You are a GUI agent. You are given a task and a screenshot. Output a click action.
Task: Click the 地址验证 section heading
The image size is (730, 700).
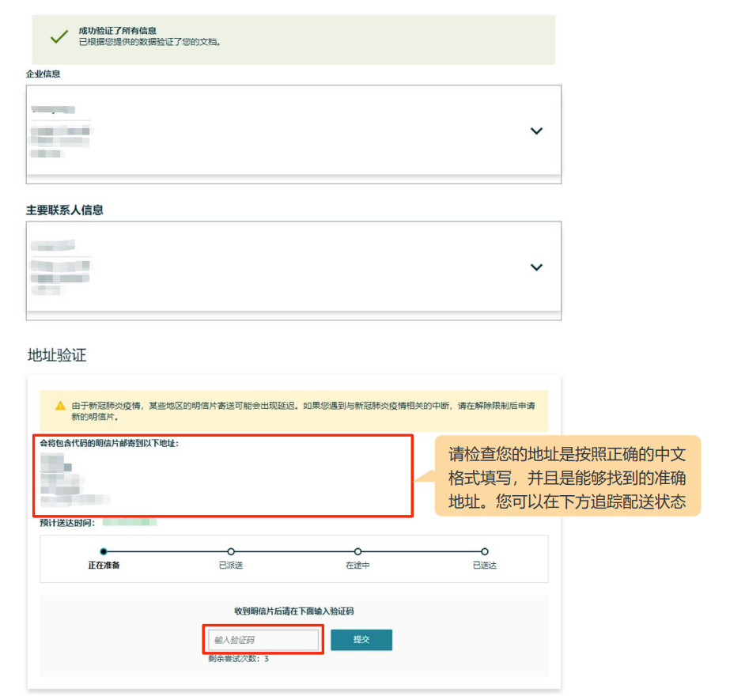pos(57,355)
